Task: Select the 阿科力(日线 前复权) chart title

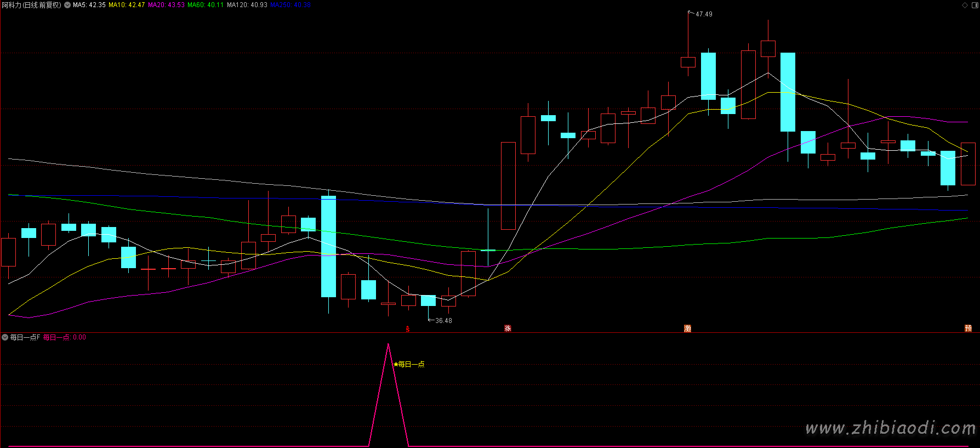Action: pyautogui.click(x=32, y=5)
